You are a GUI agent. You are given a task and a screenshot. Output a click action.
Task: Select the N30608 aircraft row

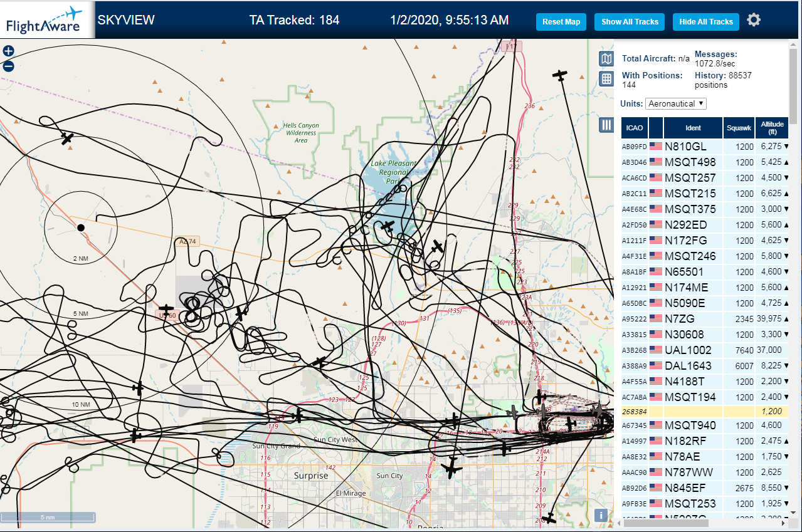(705, 335)
